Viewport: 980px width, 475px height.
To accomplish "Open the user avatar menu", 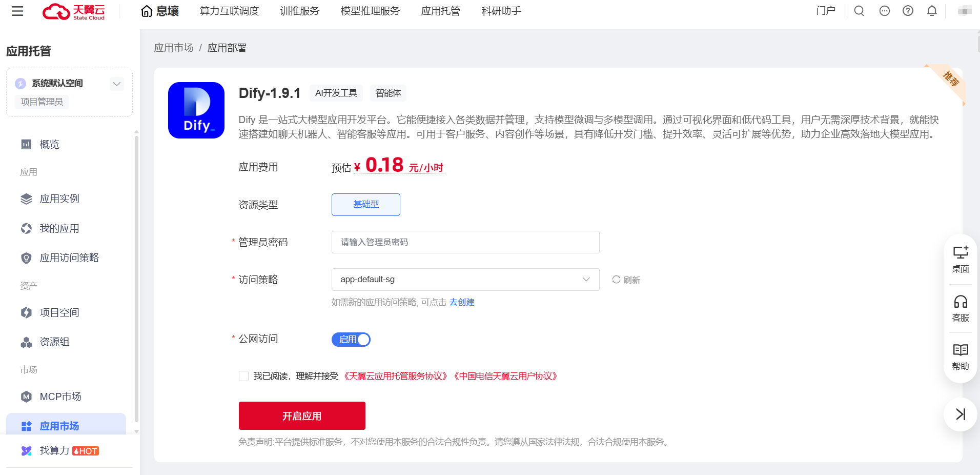I will coord(965,11).
